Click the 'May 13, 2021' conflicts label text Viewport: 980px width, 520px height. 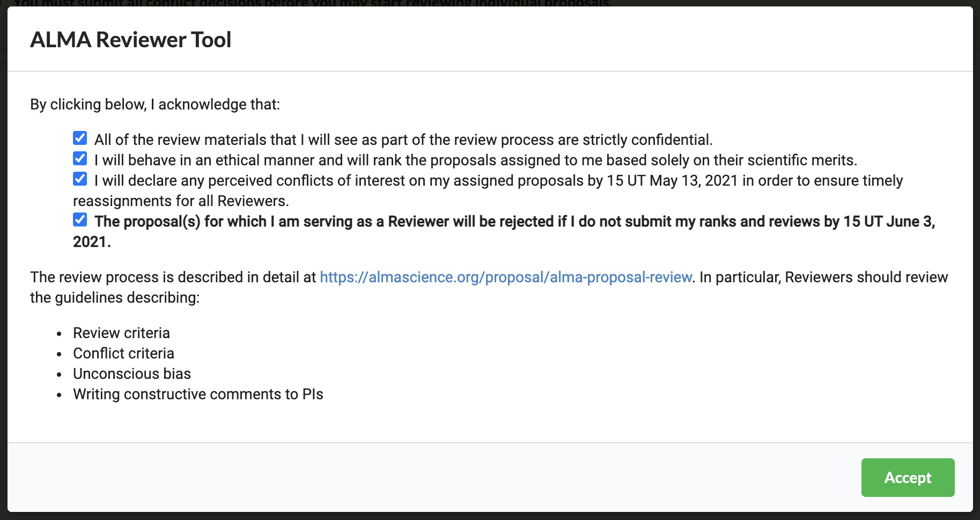tap(498, 181)
